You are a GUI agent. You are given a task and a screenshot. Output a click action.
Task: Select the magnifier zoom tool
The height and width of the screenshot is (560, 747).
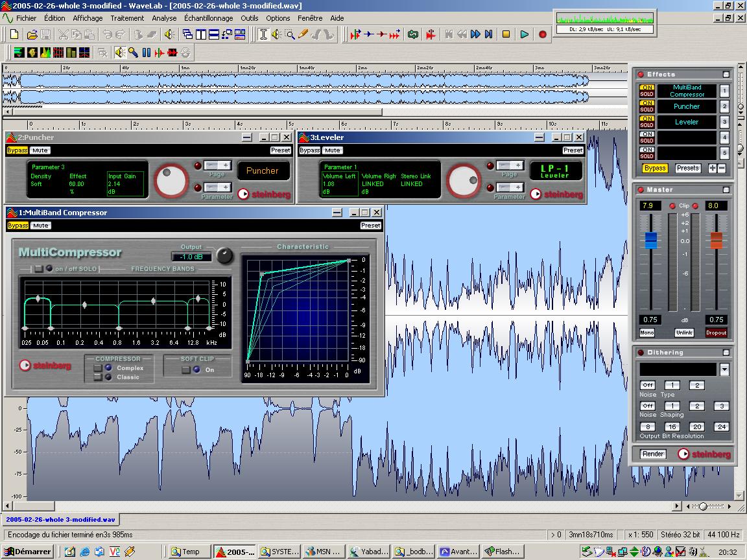(290, 34)
